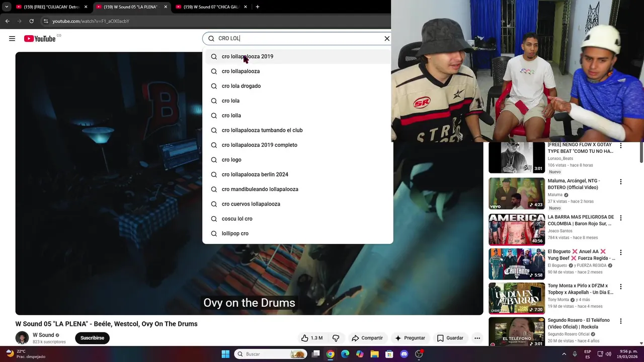The width and height of the screenshot is (644, 362).
Task: Save the video with Guardar button
Action: pyautogui.click(x=450, y=338)
